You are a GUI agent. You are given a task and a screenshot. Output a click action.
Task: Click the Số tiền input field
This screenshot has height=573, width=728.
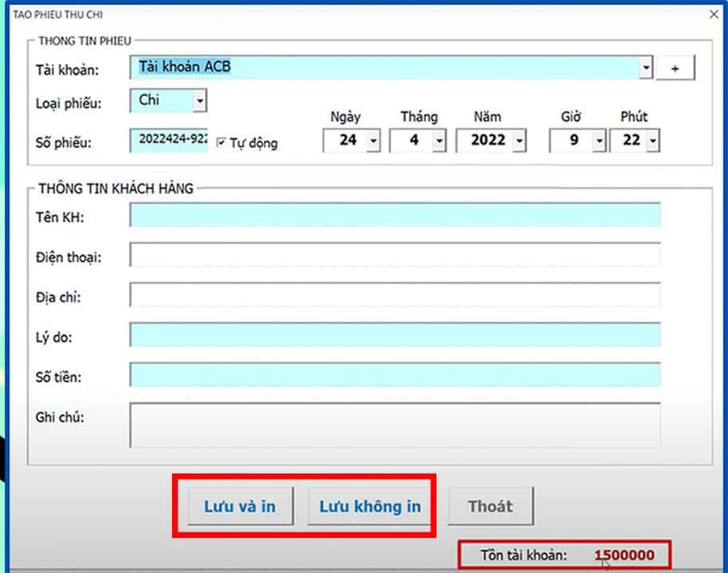(395, 375)
